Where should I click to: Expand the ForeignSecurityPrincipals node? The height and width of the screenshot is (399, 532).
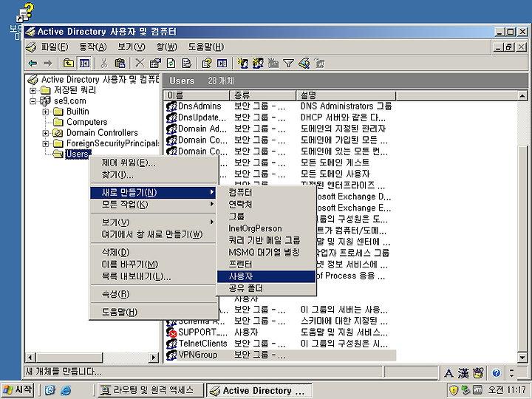pos(46,143)
